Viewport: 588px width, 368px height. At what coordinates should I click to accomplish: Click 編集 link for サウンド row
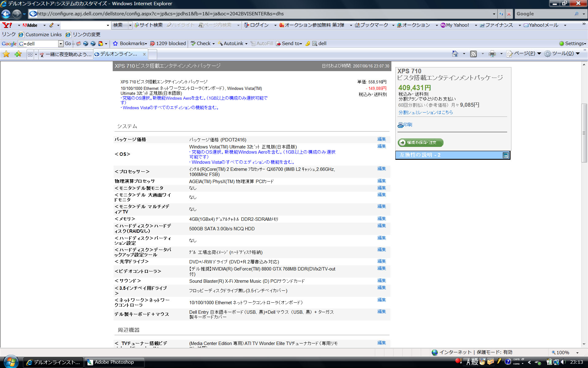click(x=382, y=281)
